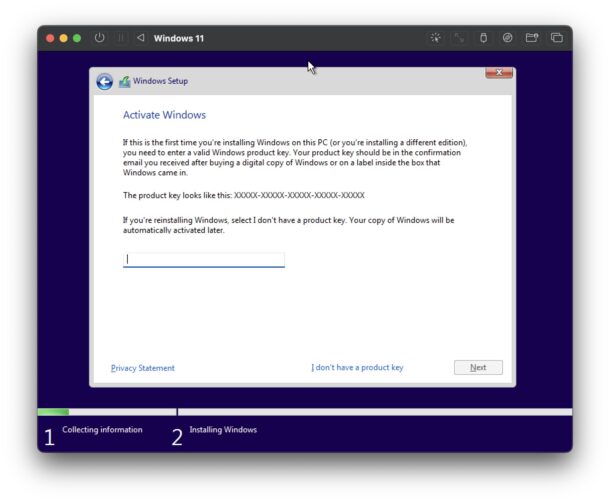Click the setup progress bar
Image resolution: width=610 pixels, height=502 pixels.
point(305,412)
